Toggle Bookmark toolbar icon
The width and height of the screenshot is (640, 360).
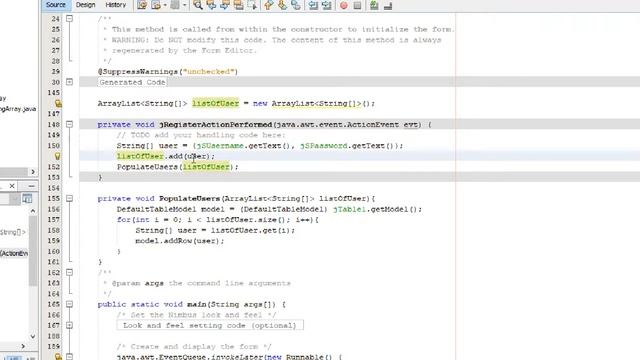(x=296, y=5)
